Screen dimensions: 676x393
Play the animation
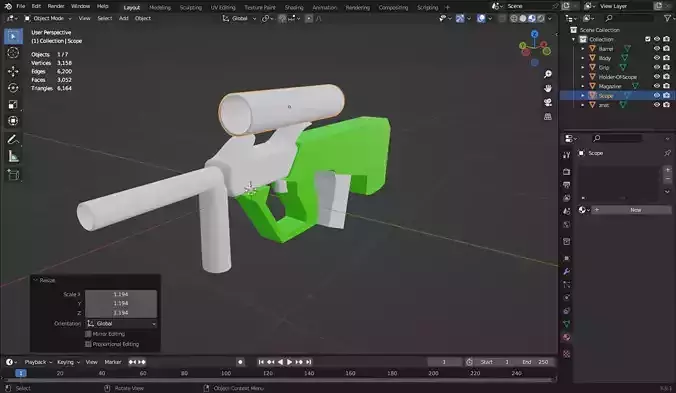(x=289, y=362)
